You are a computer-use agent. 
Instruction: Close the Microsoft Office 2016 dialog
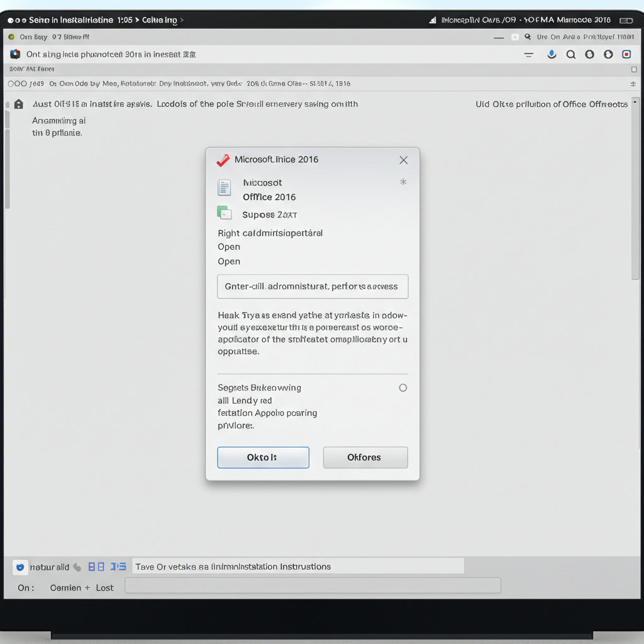coord(403,160)
